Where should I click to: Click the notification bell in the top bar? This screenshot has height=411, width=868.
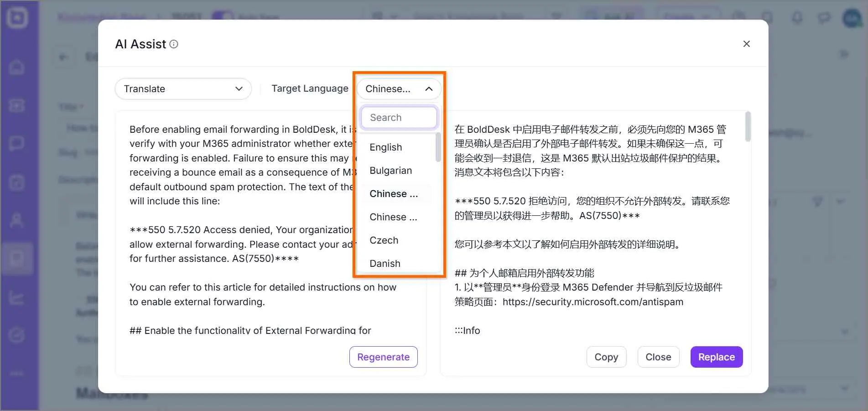[797, 18]
